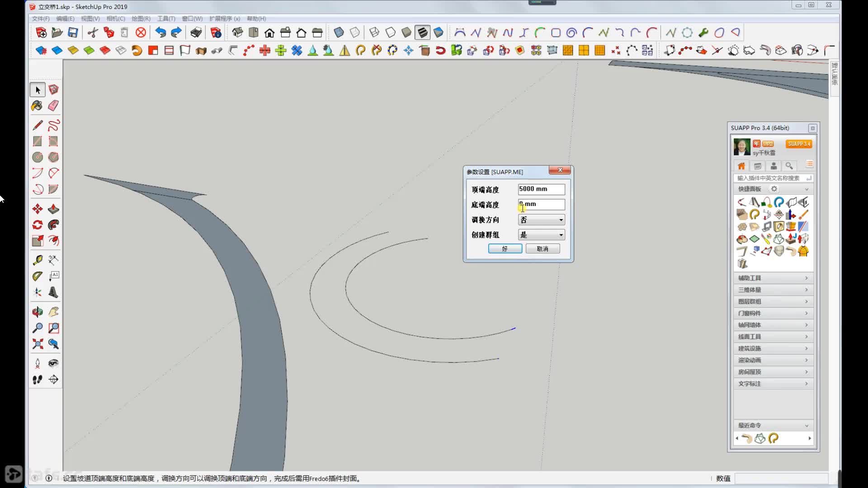Click 取消 button in parameter dialog
This screenshot has width=868, height=488.
pyautogui.click(x=542, y=249)
